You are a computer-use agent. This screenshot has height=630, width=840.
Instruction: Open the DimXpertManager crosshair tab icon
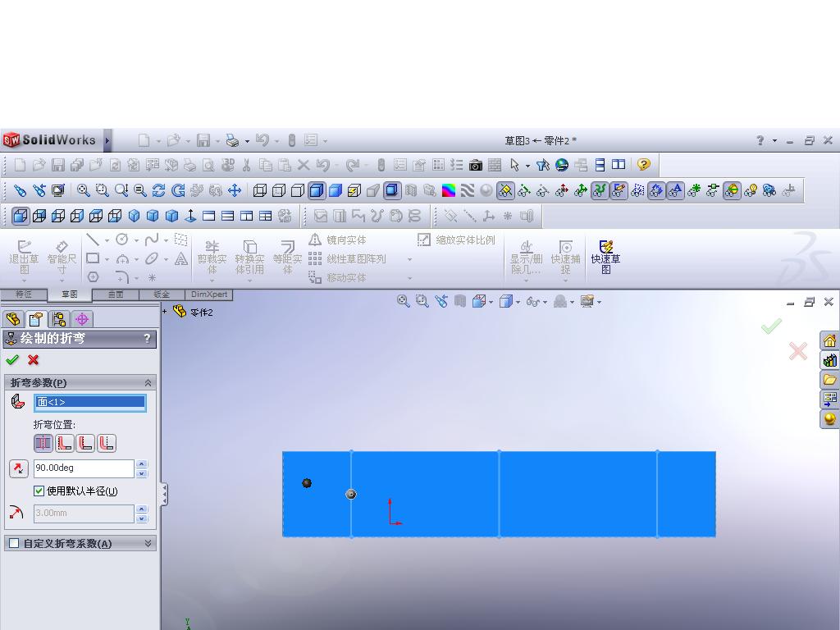(x=82, y=319)
